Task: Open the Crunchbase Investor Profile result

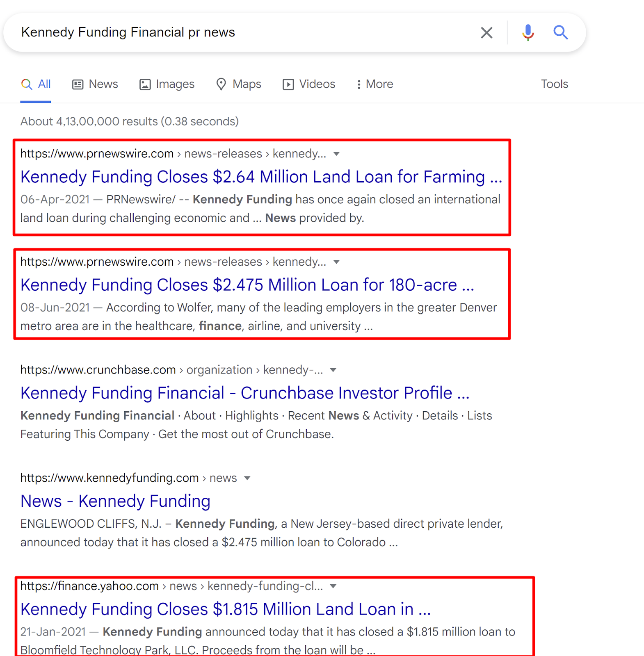Action: (x=245, y=393)
